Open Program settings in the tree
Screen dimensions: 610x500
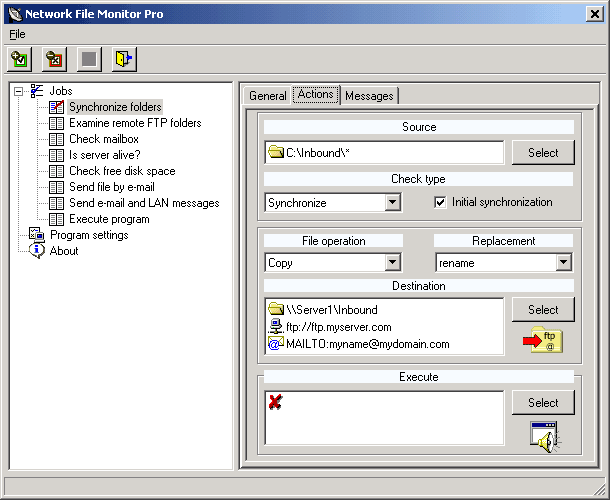(89, 235)
